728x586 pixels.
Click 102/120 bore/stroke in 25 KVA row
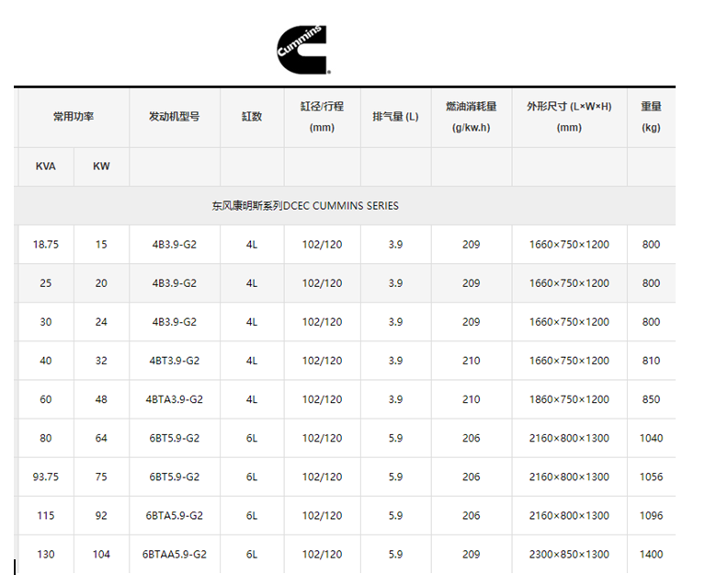[322, 283]
